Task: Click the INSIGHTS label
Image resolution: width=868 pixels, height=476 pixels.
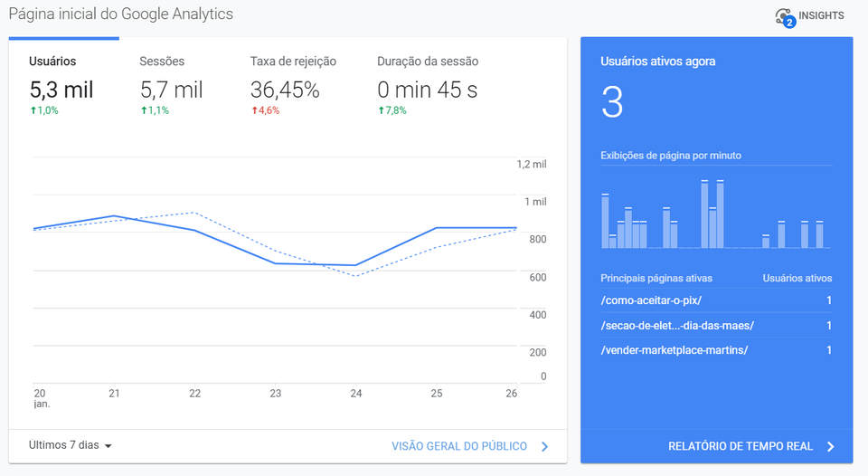Action: 821,15
